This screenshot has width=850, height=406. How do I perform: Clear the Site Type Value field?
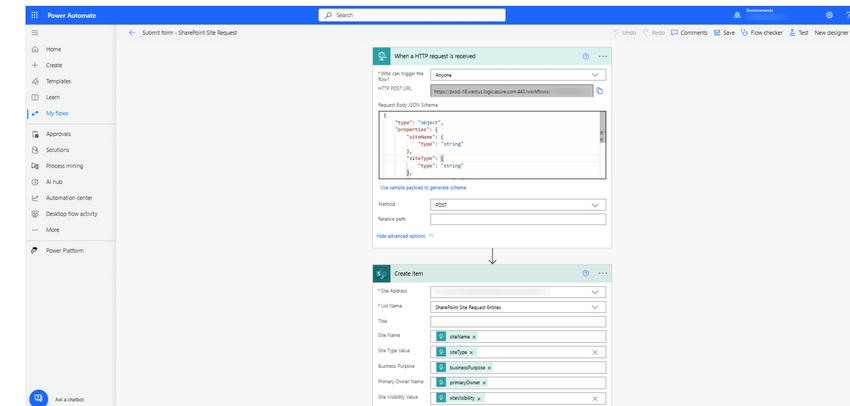click(595, 352)
